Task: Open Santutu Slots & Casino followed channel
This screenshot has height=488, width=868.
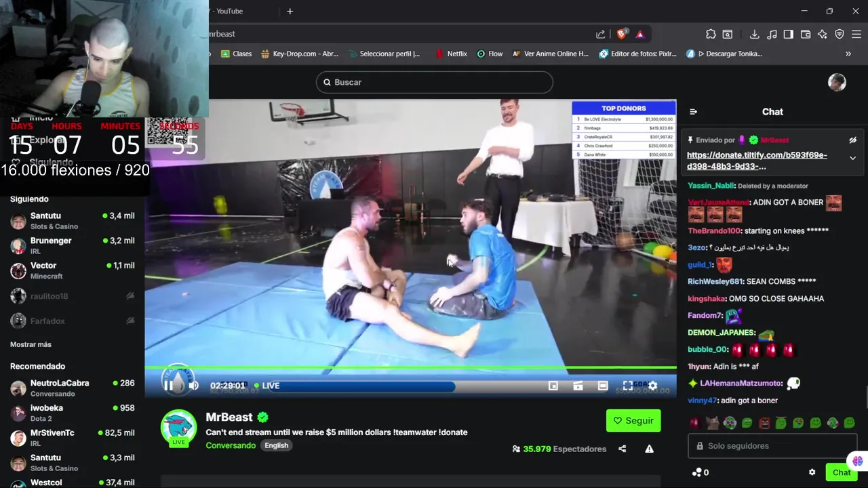Action: [x=73, y=221]
